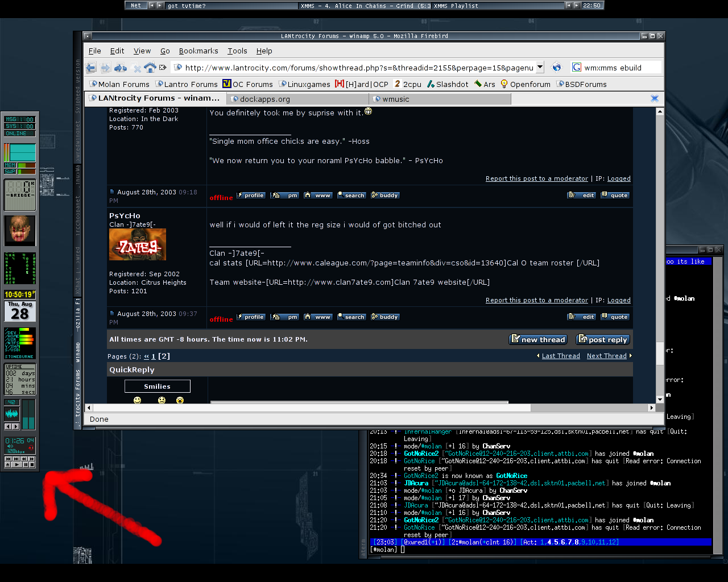This screenshot has width=728, height=582.
Task: Click the IRC [#molan] input line
Action: (540, 550)
